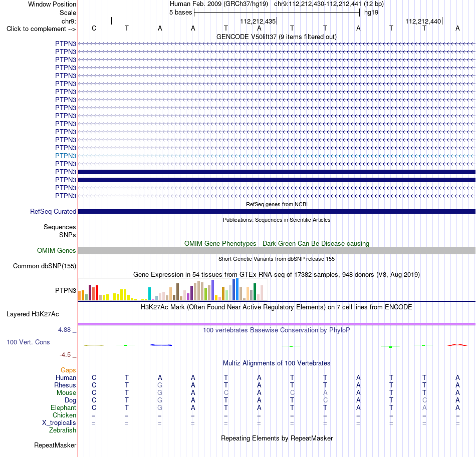This screenshot has width=476, height=457.
Task: Click the 112,212,435 position marker
Action: coord(259,22)
